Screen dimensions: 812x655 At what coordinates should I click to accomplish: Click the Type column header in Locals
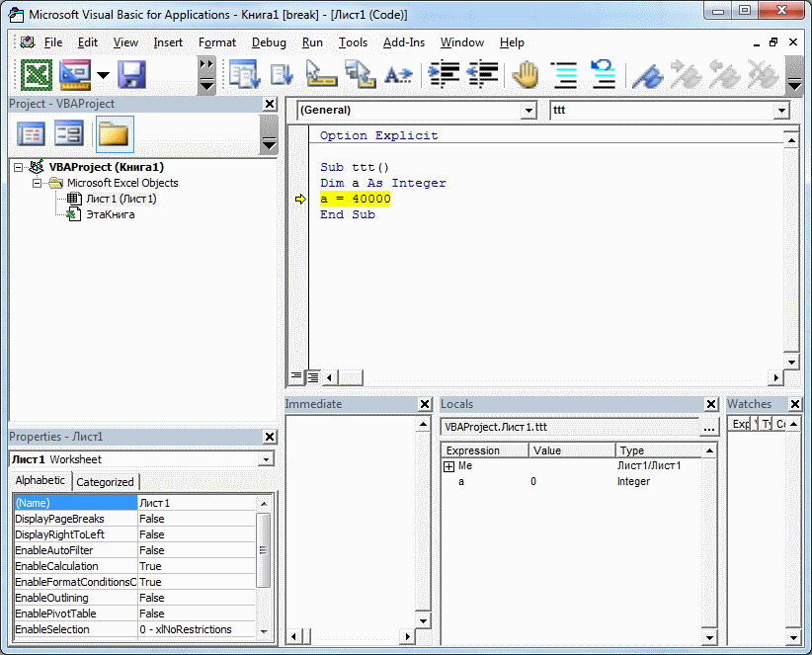(x=658, y=450)
